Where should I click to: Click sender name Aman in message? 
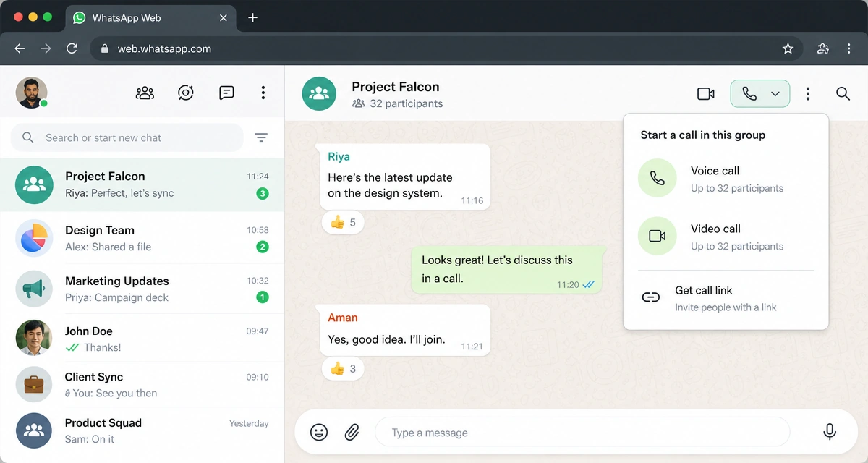(x=343, y=317)
